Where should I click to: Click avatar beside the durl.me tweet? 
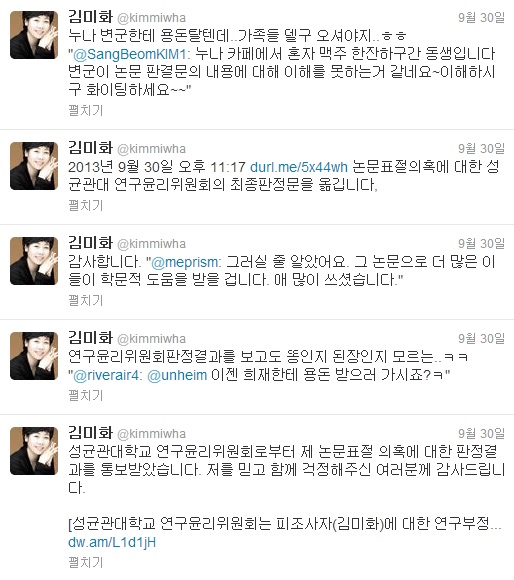click(x=34, y=166)
